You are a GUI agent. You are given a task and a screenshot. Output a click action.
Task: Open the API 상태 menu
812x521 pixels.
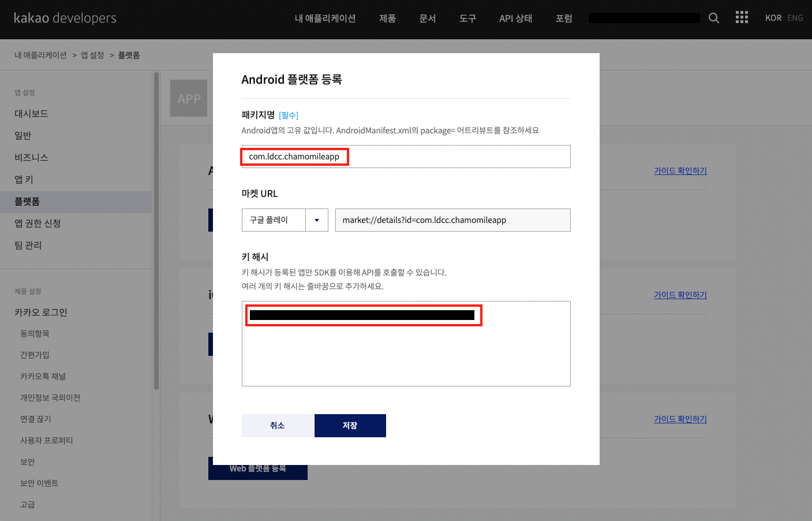click(515, 18)
